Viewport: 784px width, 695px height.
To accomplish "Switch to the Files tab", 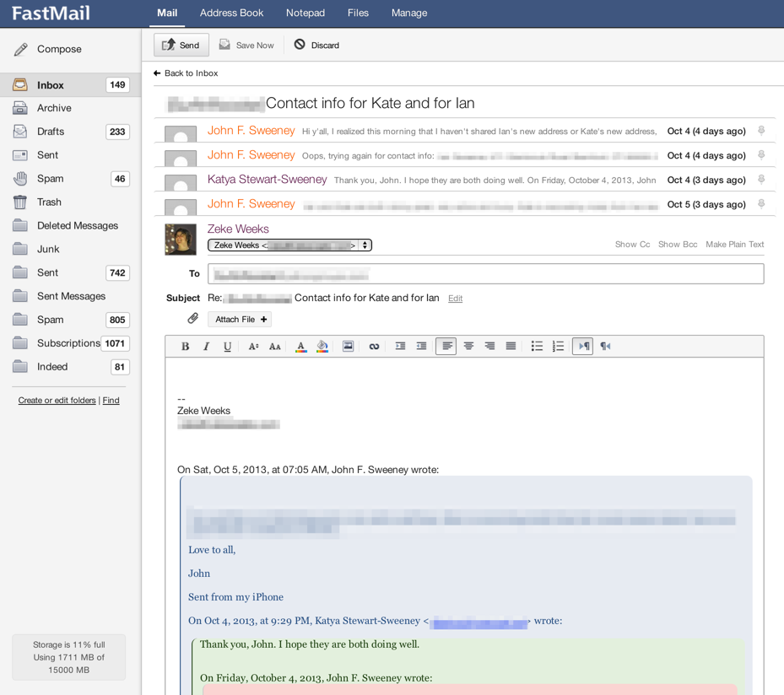I will click(358, 13).
